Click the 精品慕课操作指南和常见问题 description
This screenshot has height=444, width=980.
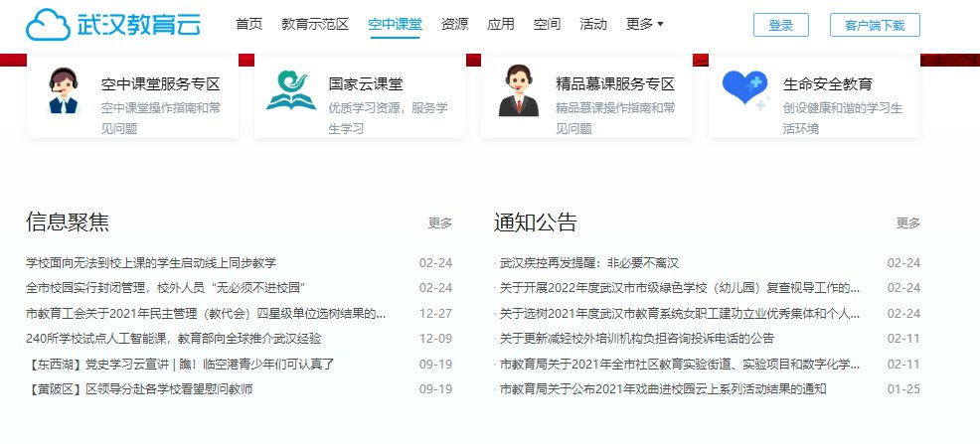[x=615, y=118]
